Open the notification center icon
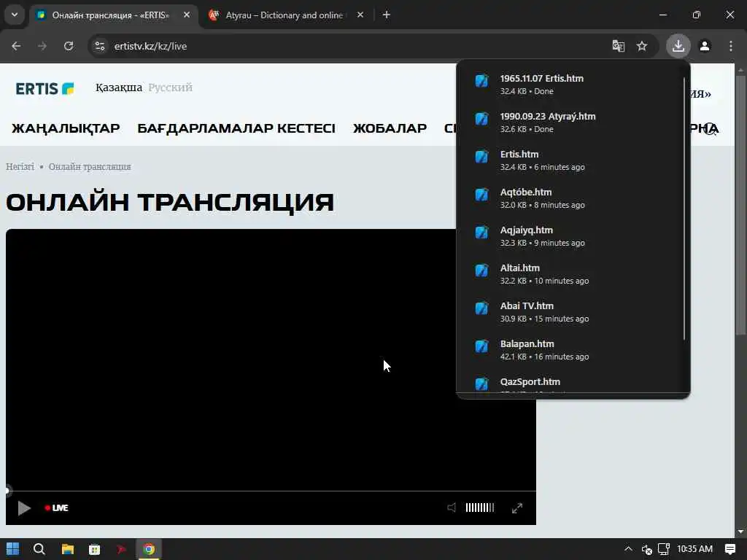 click(729, 549)
